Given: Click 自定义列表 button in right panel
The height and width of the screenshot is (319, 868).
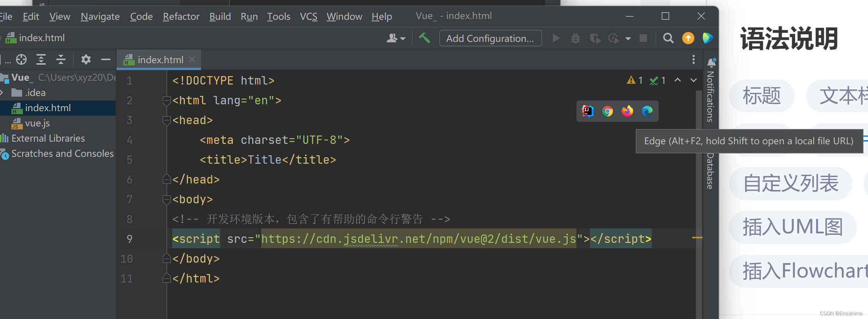Looking at the screenshot, I should pyautogui.click(x=791, y=183).
